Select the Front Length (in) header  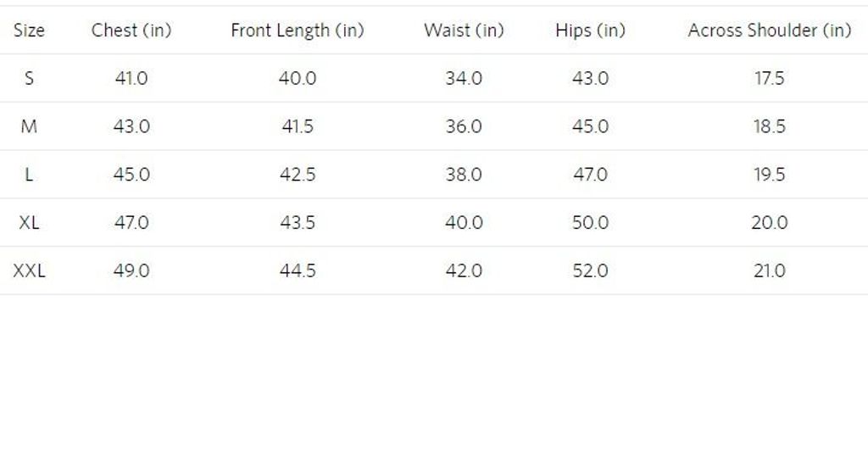point(298,31)
